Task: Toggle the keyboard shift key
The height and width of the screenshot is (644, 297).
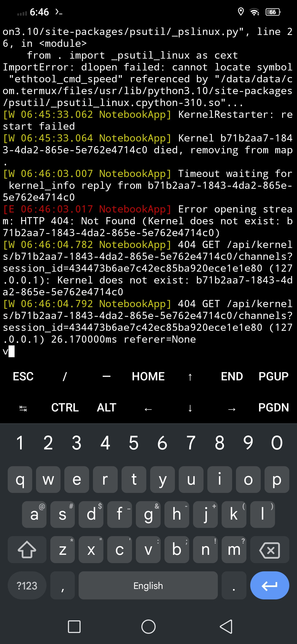Action: pyautogui.click(x=27, y=549)
